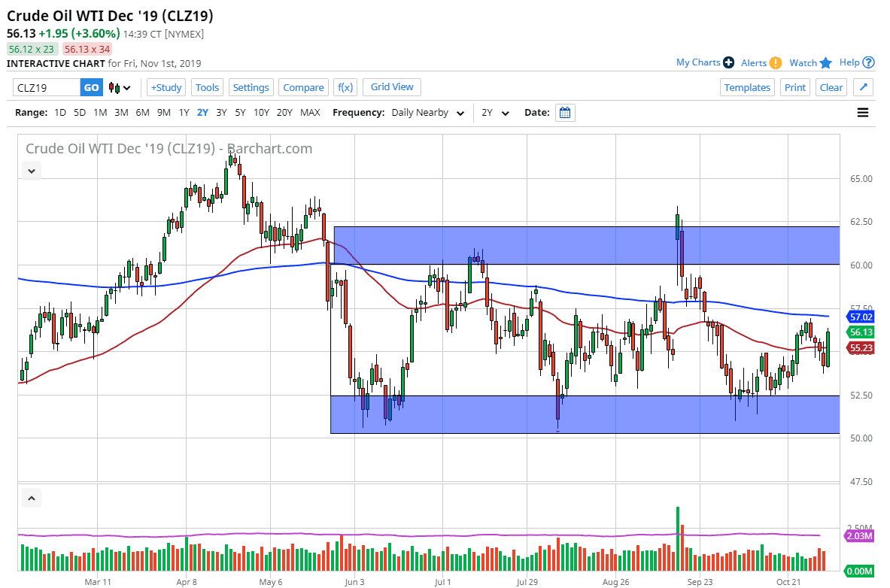
Task: Open the chart hamburger menu
Action: click(862, 112)
